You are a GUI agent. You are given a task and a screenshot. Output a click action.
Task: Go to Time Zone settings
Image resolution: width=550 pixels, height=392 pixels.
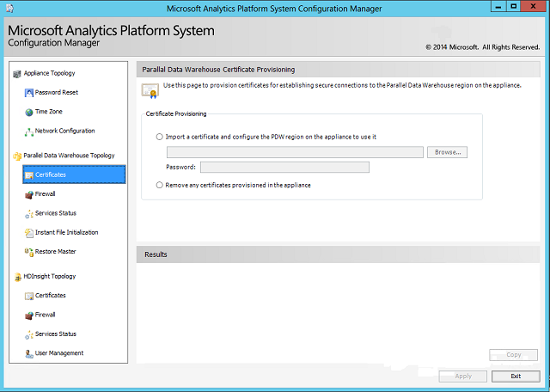(x=49, y=112)
